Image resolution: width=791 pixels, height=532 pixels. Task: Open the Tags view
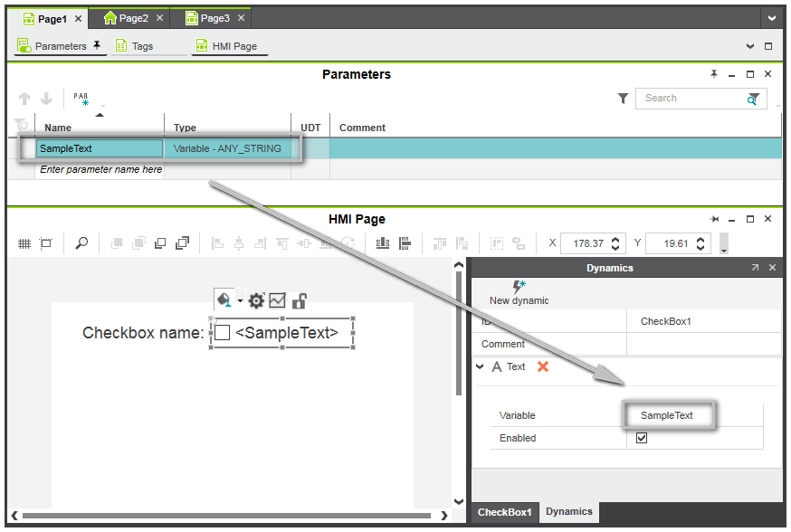(x=134, y=46)
